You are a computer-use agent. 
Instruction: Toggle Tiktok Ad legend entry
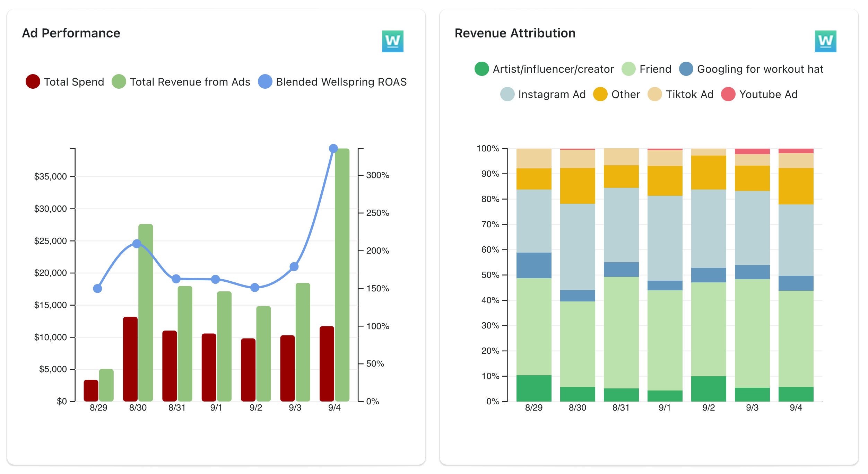(680, 94)
